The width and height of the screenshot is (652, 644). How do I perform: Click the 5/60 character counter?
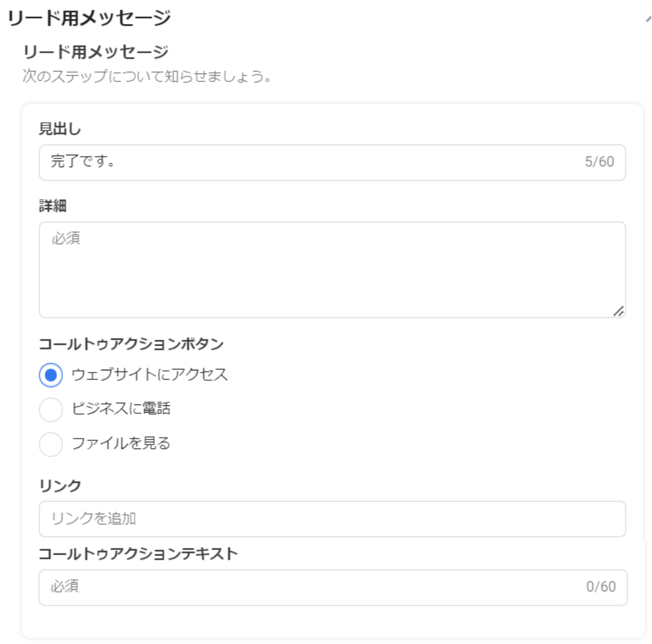click(599, 162)
